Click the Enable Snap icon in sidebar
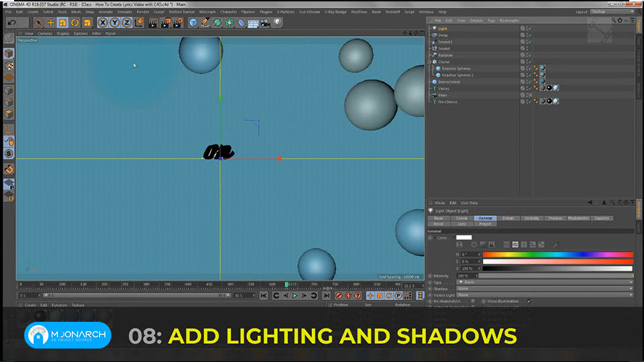 (x=9, y=169)
